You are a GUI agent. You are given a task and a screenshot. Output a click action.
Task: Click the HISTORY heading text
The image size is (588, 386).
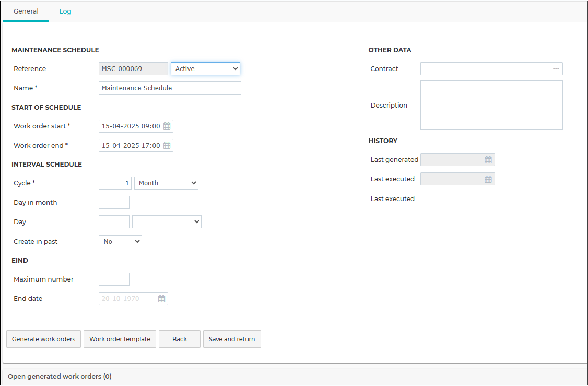[x=383, y=141]
